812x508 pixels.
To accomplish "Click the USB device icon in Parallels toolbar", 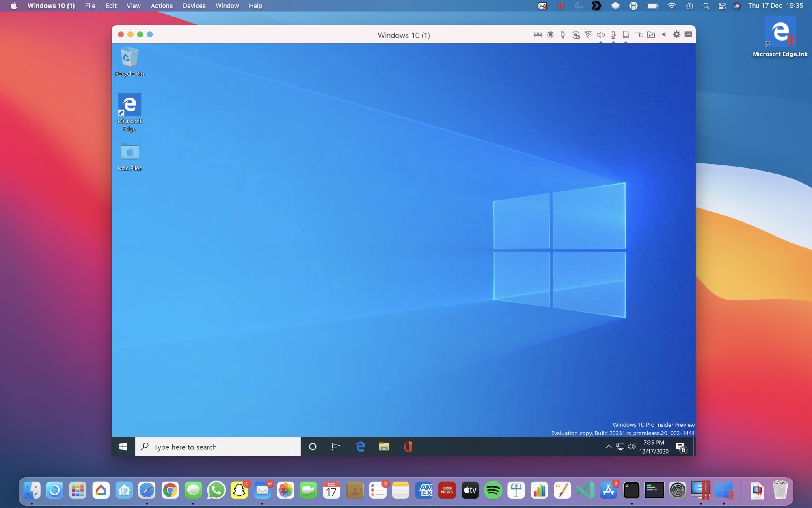I will [563, 35].
